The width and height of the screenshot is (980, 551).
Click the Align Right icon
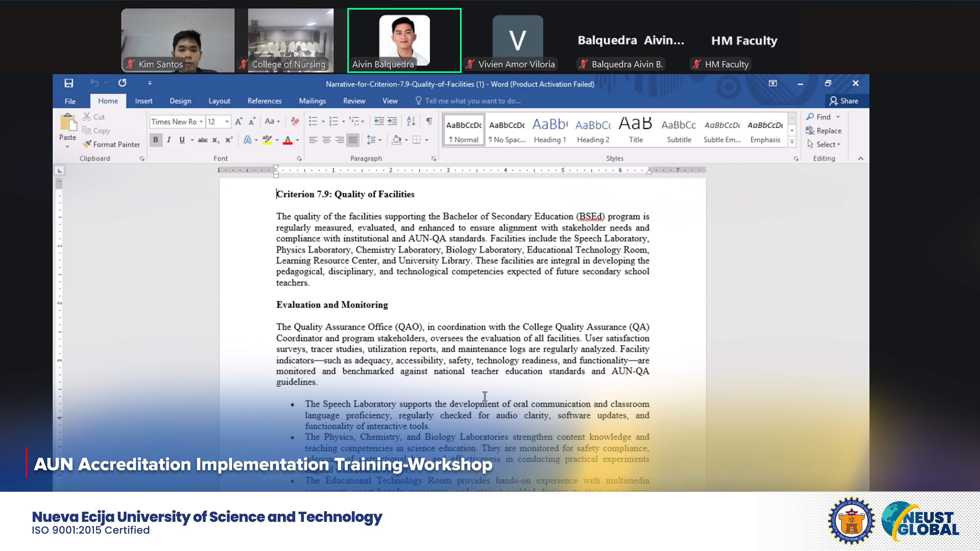point(339,140)
